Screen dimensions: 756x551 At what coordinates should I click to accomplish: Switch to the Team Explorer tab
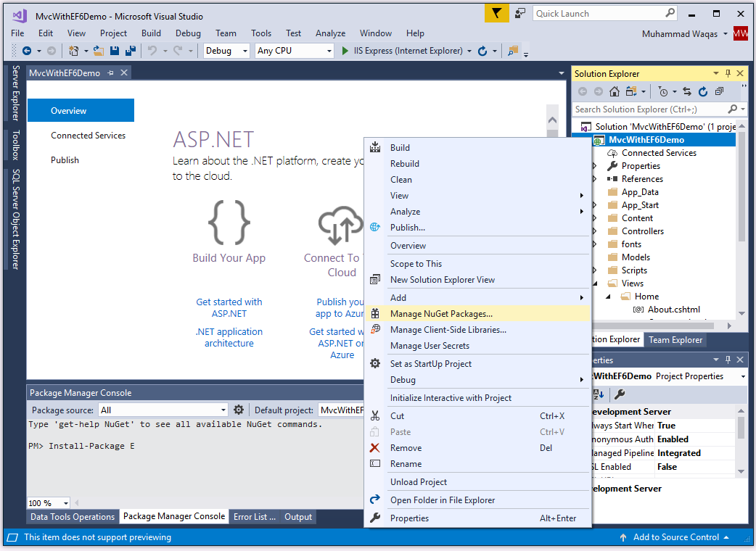[x=675, y=339]
